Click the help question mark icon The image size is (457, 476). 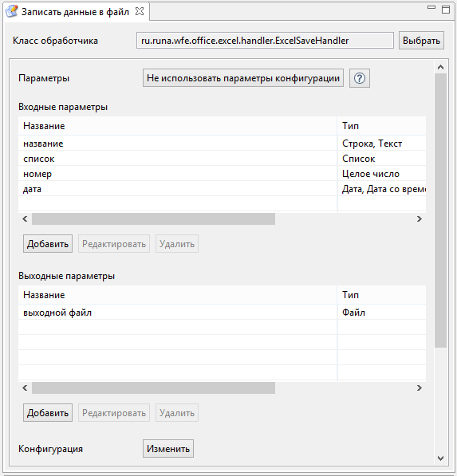[x=360, y=78]
